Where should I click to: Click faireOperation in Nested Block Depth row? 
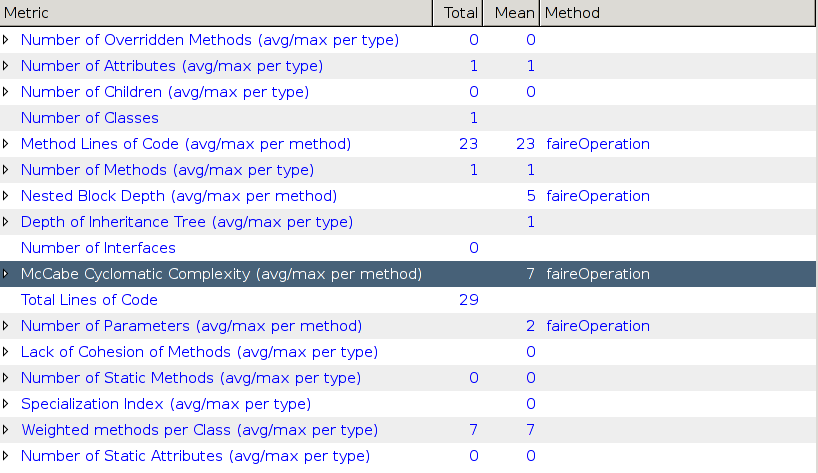pyautogui.click(x=597, y=196)
